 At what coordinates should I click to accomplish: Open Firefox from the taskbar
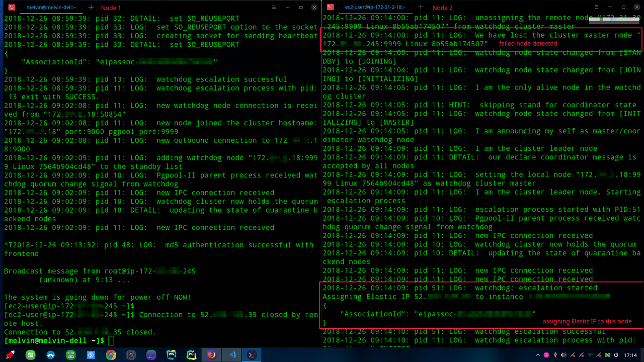[212, 355]
